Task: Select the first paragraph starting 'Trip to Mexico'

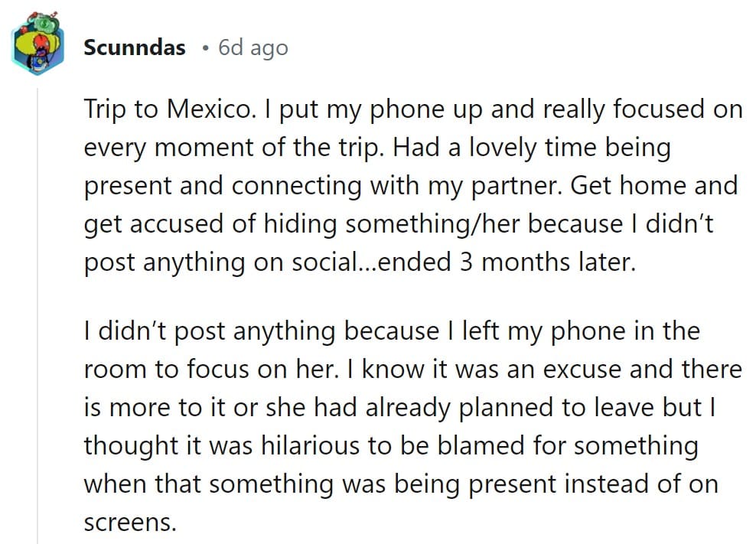Action: click(x=413, y=186)
